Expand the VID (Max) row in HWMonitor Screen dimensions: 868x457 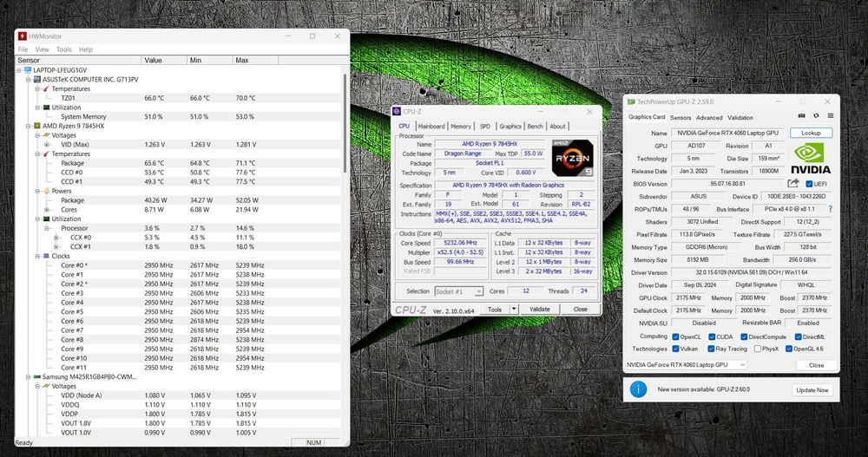pyautogui.click(x=47, y=145)
